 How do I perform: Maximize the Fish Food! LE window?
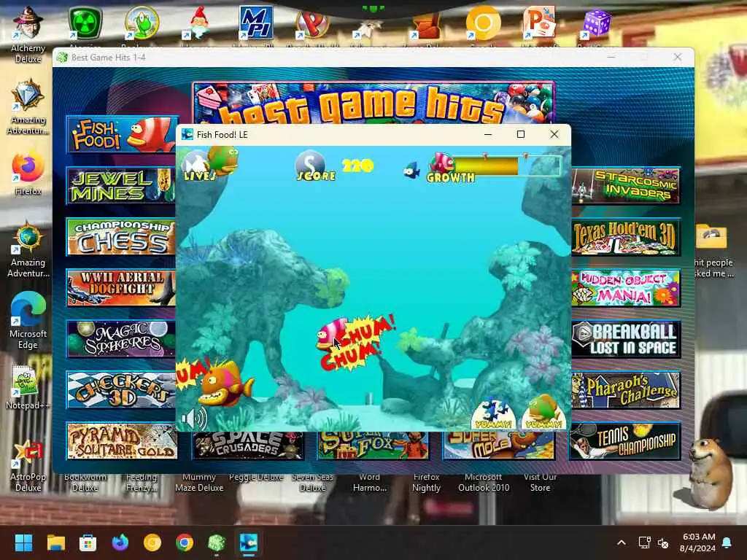[x=521, y=134]
